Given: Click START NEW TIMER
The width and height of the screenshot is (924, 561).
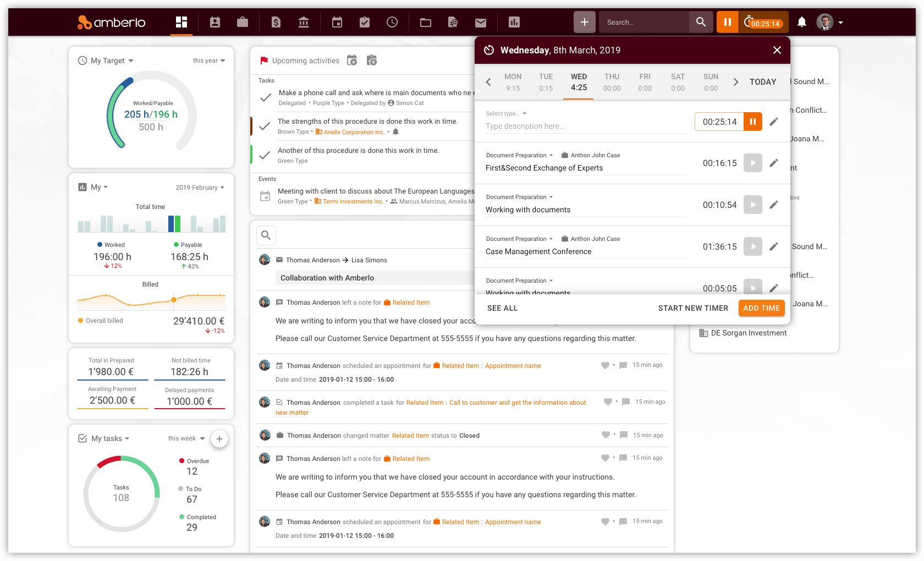Looking at the screenshot, I should (x=693, y=308).
